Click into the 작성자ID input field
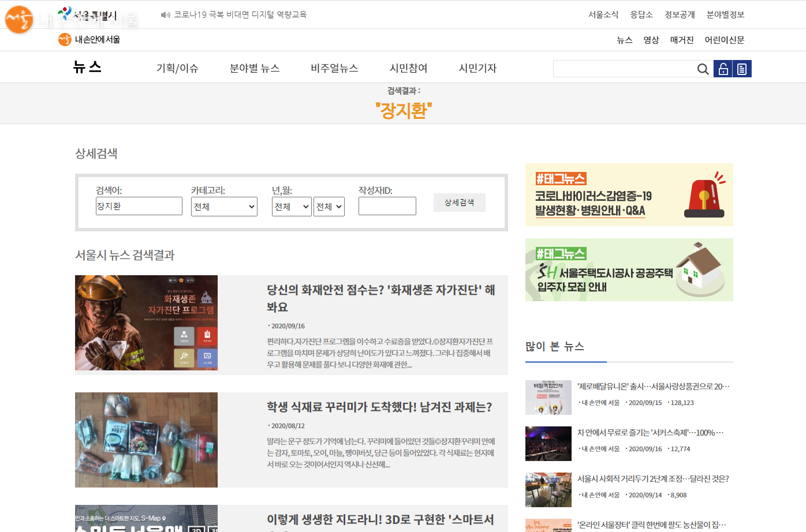 tap(387, 206)
